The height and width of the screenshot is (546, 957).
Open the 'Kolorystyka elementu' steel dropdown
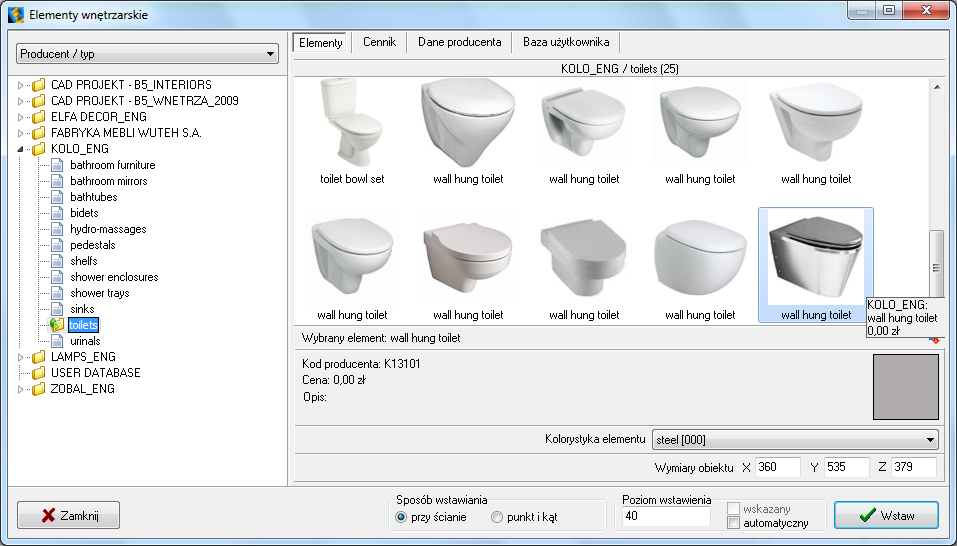tap(795, 439)
